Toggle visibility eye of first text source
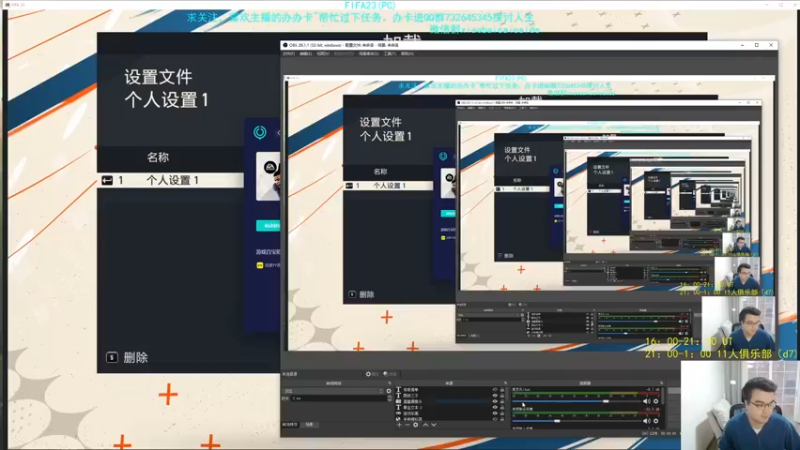The height and width of the screenshot is (450, 800). [495, 389]
